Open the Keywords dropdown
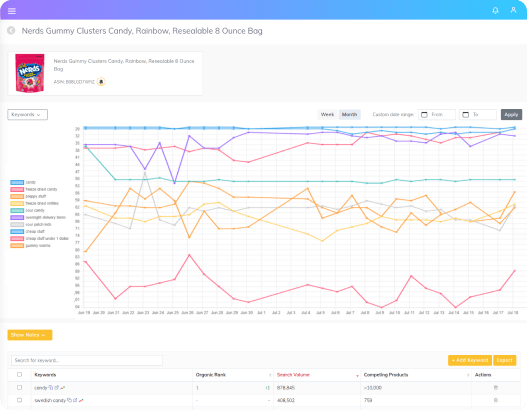Viewport: 527px width, 411px height. (28, 115)
